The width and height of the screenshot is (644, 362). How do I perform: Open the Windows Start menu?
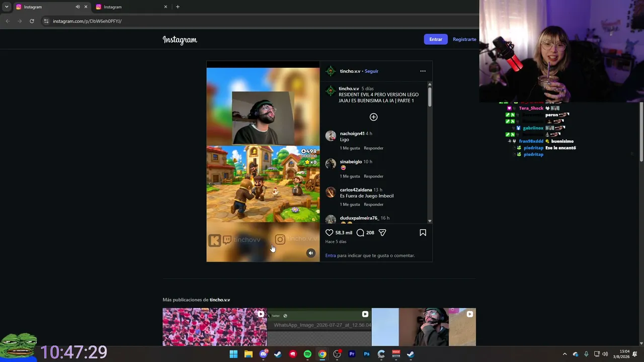233,354
